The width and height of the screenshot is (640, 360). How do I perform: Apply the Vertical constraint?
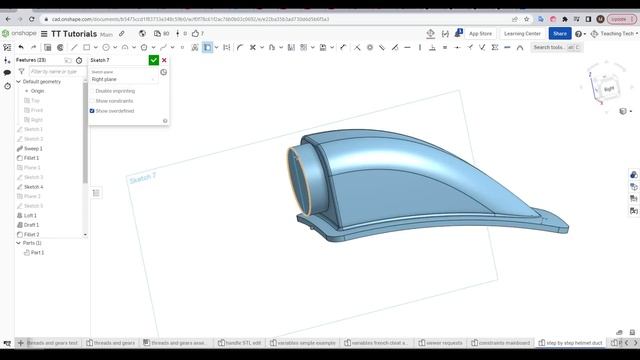tap(420, 47)
